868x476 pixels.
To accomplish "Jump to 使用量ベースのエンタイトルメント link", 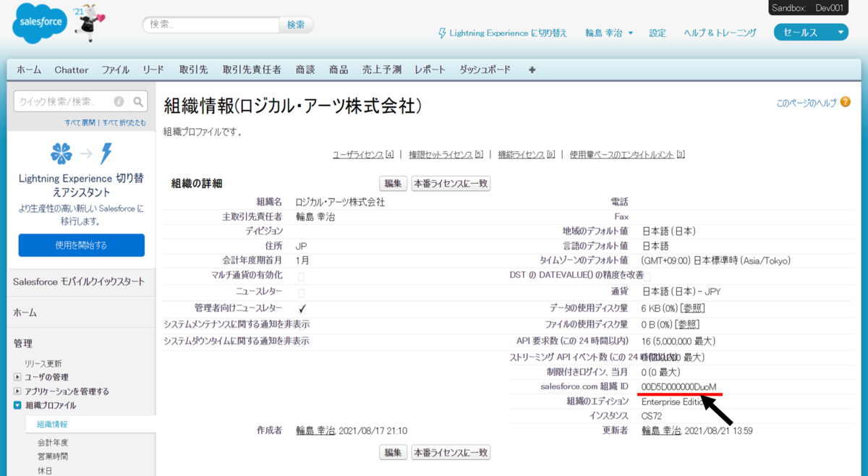I will click(x=627, y=155).
